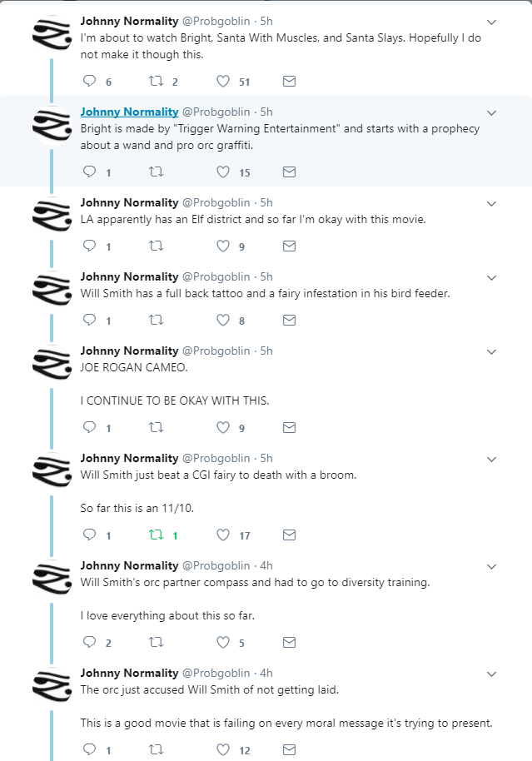This screenshot has width=532, height=761.
Task: Open the dropdown on the diversity training tweet
Action: pyautogui.click(x=491, y=566)
